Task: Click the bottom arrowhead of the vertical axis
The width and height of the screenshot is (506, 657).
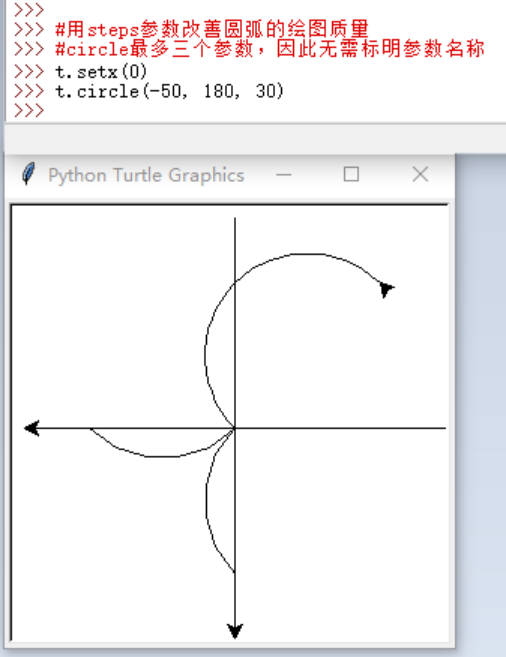Action: tap(235, 631)
